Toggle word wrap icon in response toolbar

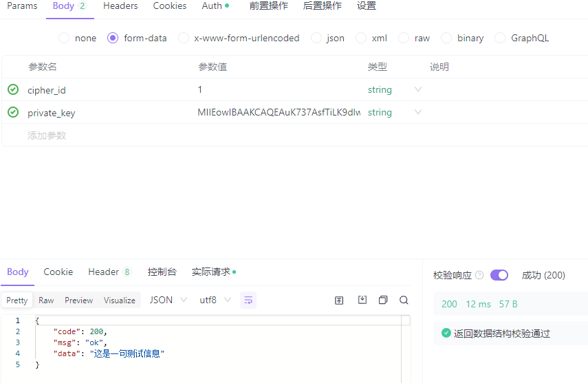click(x=248, y=300)
